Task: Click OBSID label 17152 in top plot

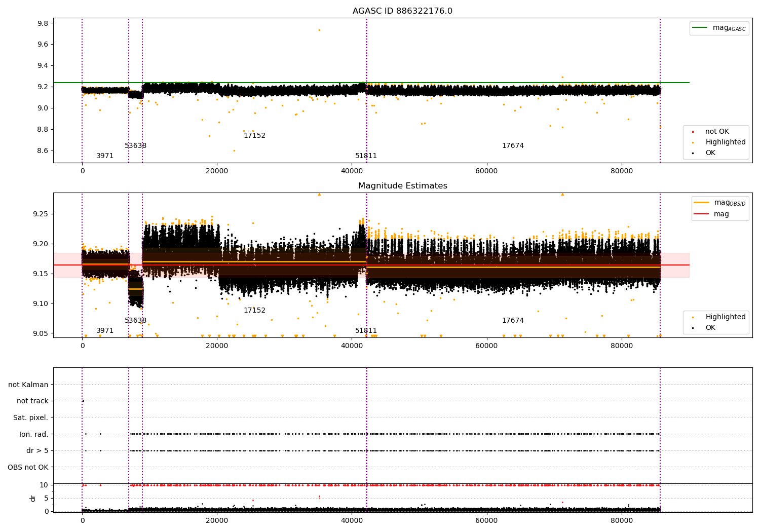Action: [x=254, y=136]
